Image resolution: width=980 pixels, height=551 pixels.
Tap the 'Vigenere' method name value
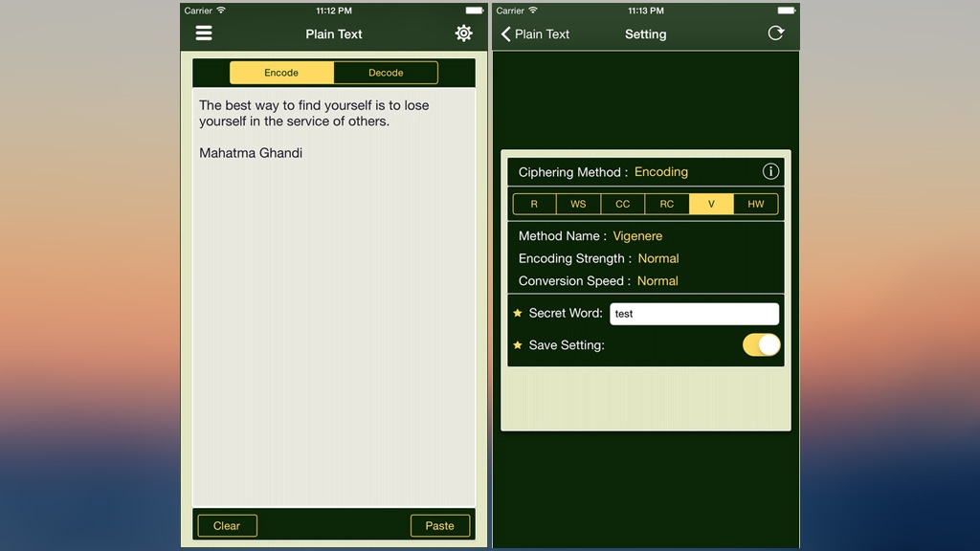637,236
